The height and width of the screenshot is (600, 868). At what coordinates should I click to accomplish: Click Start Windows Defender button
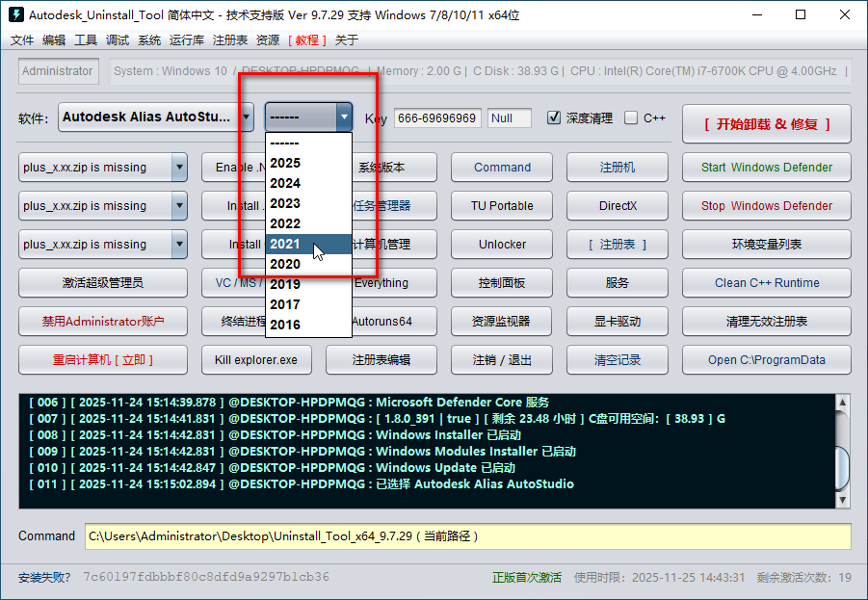click(767, 168)
